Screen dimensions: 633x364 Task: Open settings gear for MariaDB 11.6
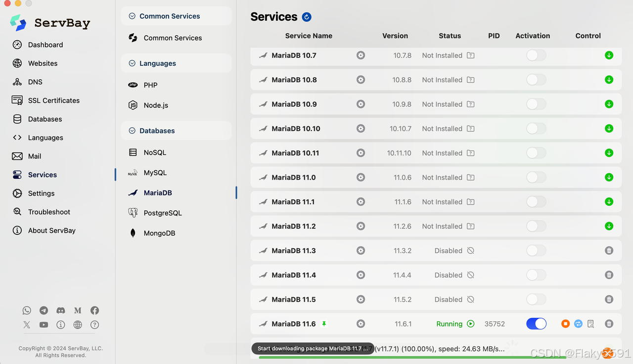361,324
